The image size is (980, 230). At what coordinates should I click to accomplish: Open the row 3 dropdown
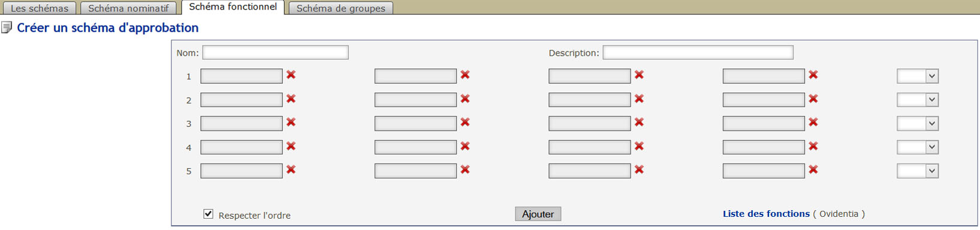[x=918, y=123]
